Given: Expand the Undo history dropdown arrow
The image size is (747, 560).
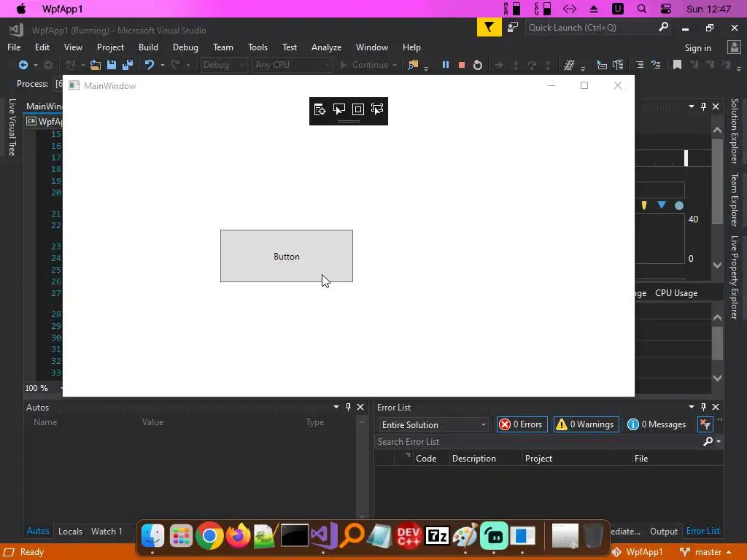Looking at the screenshot, I should (163, 65).
